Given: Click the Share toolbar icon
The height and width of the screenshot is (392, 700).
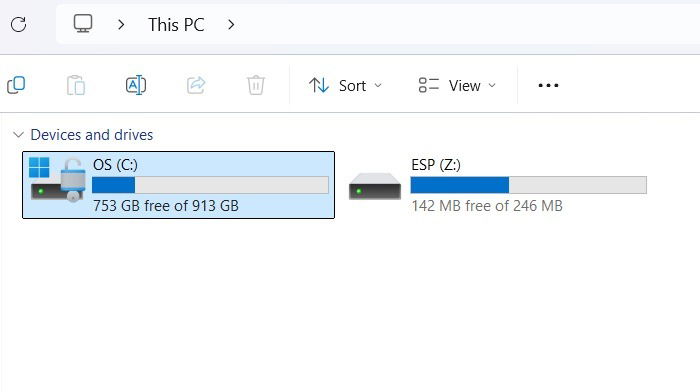Looking at the screenshot, I should [x=196, y=85].
